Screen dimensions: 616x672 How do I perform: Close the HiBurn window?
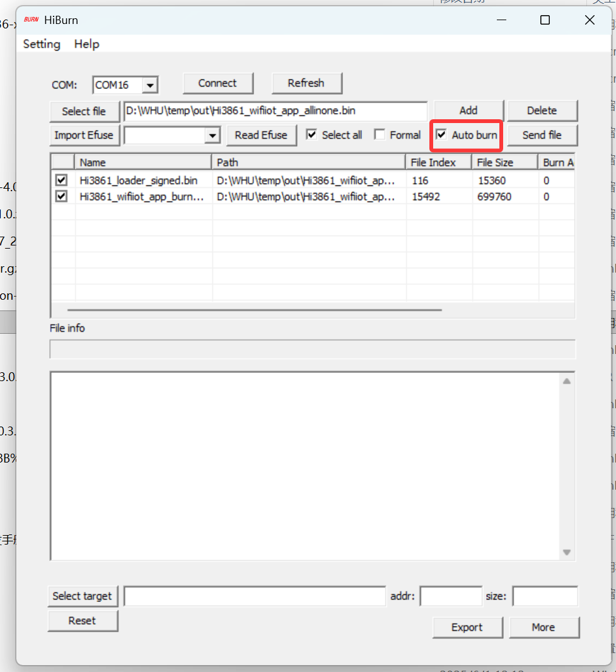tap(590, 20)
